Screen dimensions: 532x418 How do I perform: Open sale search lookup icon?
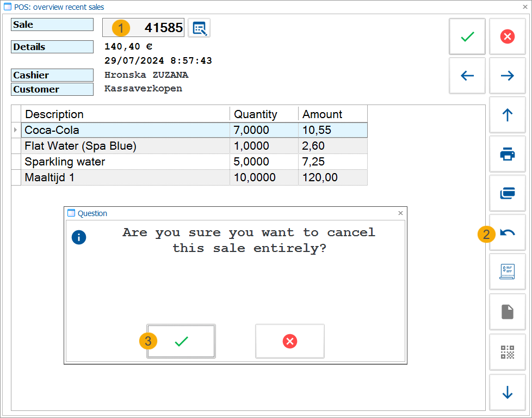pyautogui.click(x=199, y=28)
